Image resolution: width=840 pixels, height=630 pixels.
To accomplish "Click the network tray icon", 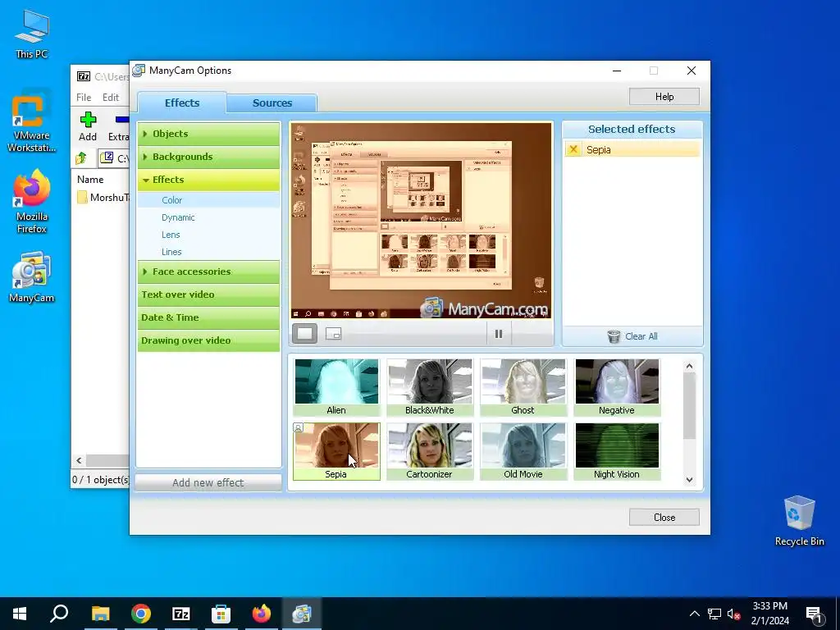I will (714, 614).
